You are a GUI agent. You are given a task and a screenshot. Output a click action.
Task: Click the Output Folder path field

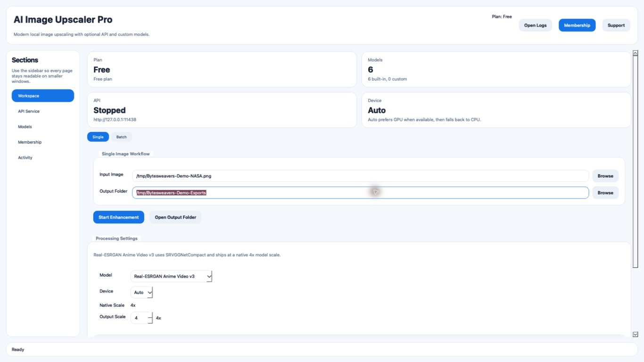pos(360,193)
